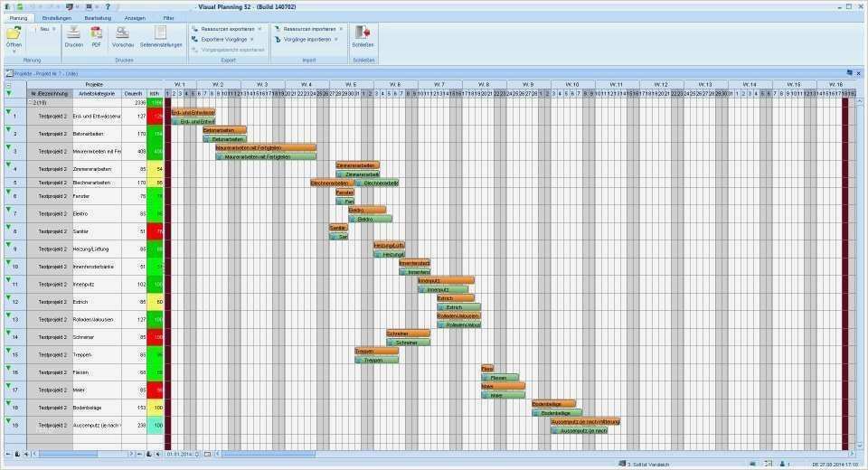Open Ressourcen exportieren dropdown arrow
868x470 pixels.
[259, 29]
